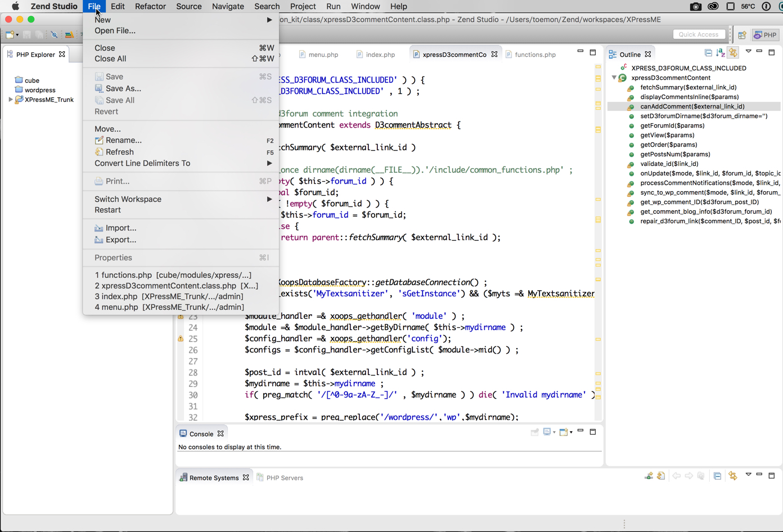Click the Pin Console icon

pyautogui.click(x=534, y=432)
